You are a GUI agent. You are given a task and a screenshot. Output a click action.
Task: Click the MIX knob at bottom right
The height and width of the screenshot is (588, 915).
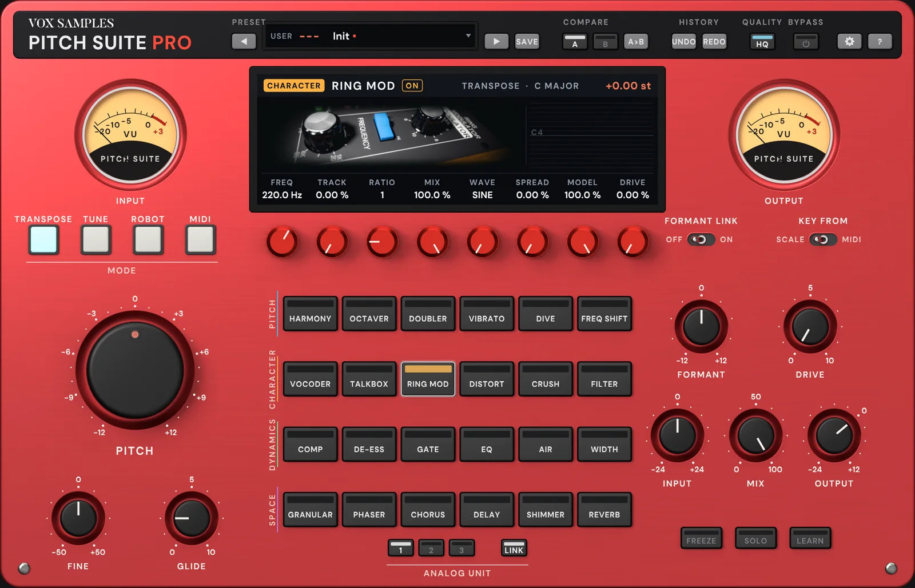click(755, 435)
